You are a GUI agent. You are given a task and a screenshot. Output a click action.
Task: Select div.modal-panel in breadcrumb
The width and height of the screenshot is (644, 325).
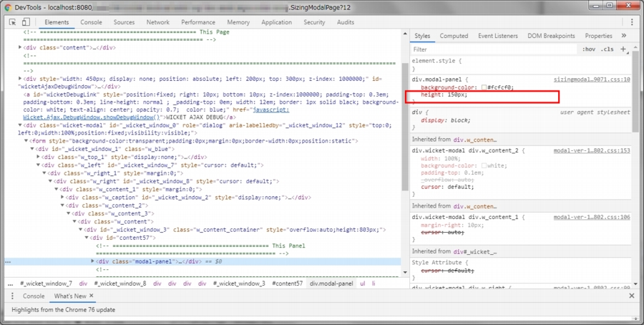[331, 283]
